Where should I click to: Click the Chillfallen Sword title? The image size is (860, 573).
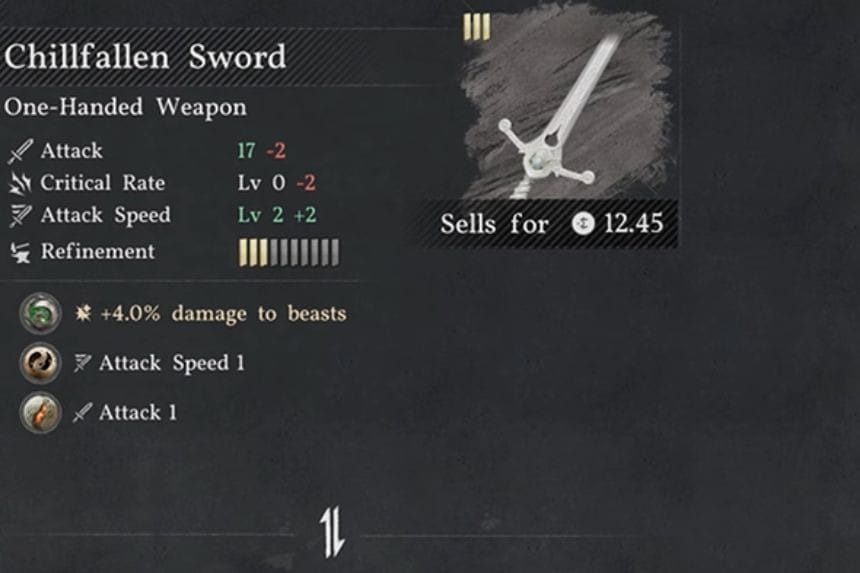(145, 56)
